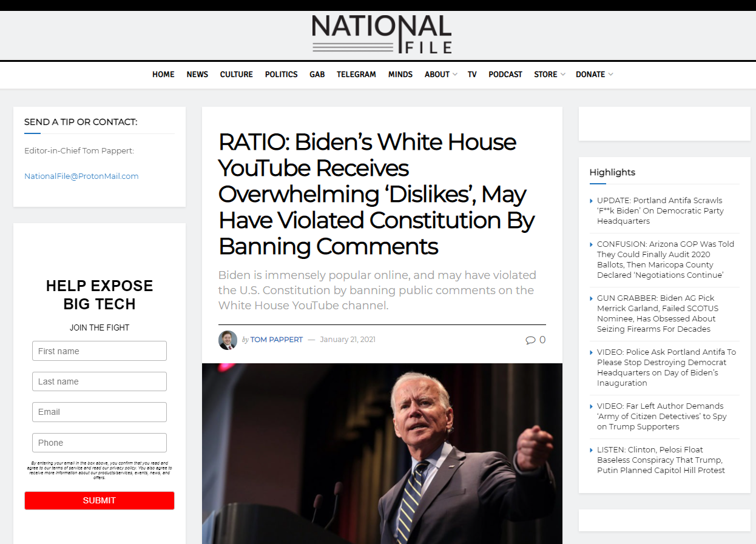Visit the GAB link in navigation
This screenshot has height=544, width=756.
(x=317, y=75)
